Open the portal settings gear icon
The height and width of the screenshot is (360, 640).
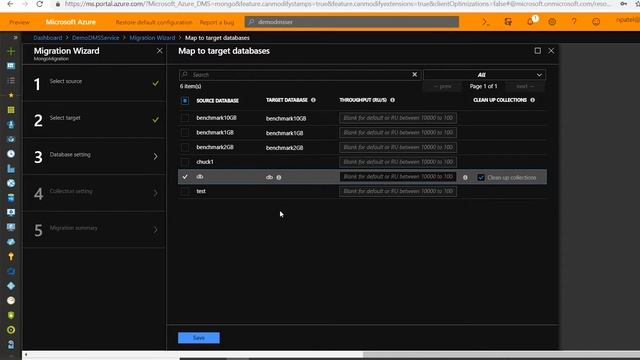(x=552, y=22)
